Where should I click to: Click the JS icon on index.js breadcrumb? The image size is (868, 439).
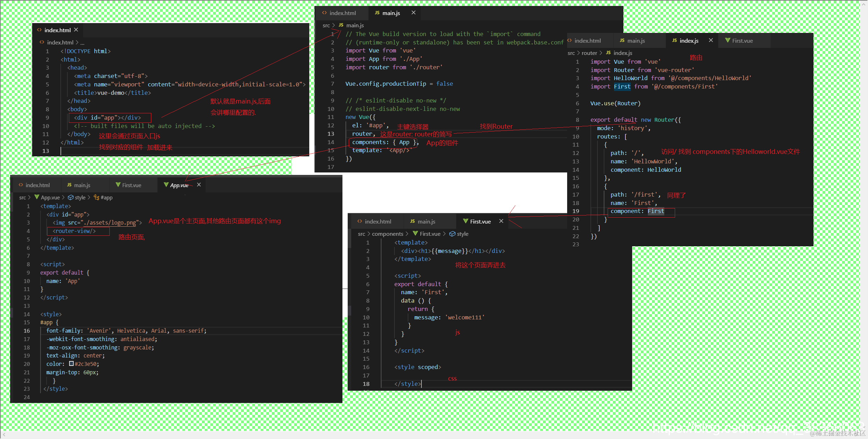608,52
